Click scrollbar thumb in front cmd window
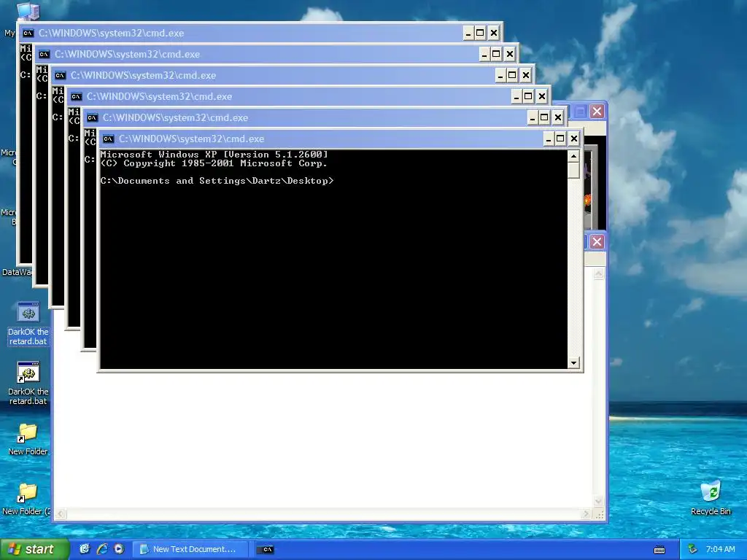 point(573,170)
